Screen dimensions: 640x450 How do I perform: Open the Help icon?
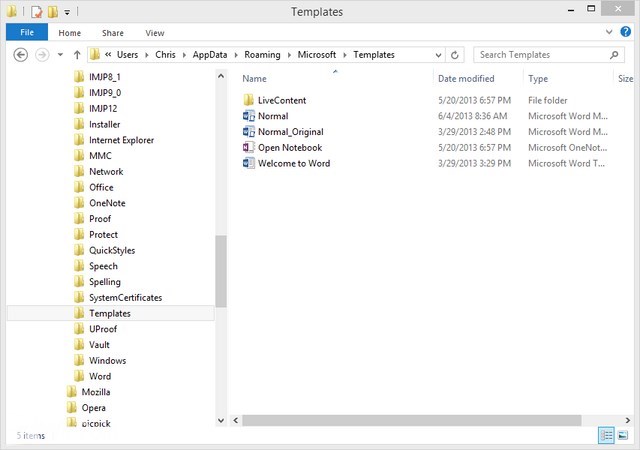coord(625,31)
